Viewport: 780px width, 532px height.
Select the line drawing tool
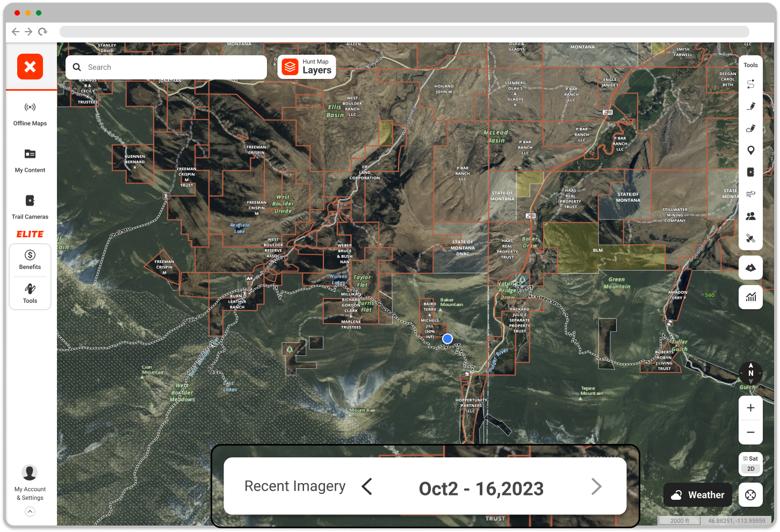tap(750, 106)
